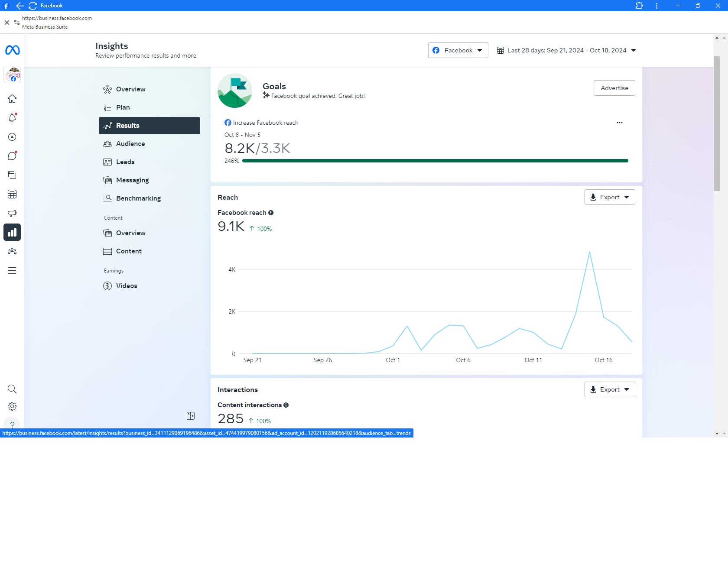Screen dimensions: 728x564
Task: Go to Plan in Insights menu
Action: click(149, 107)
